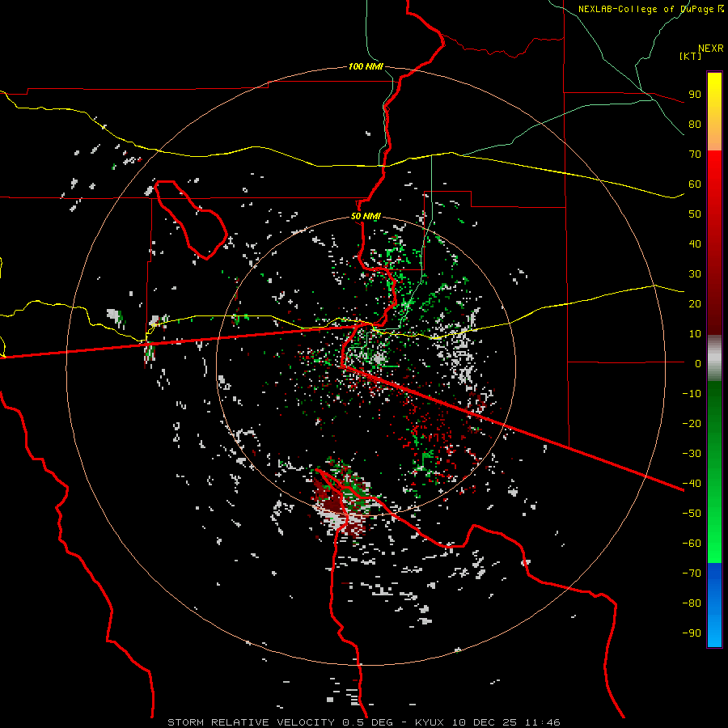Click the [KT] units label
Screen dimensions: 728x728
click(690, 56)
